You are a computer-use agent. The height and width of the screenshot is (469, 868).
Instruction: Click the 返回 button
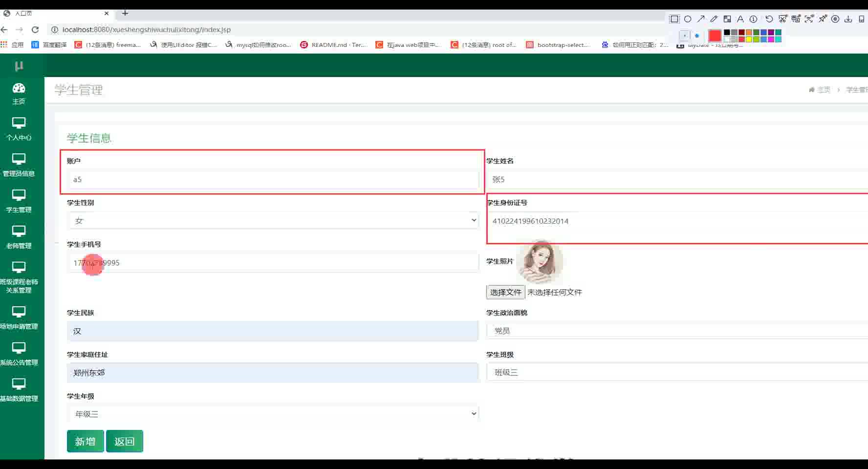coord(125,441)
